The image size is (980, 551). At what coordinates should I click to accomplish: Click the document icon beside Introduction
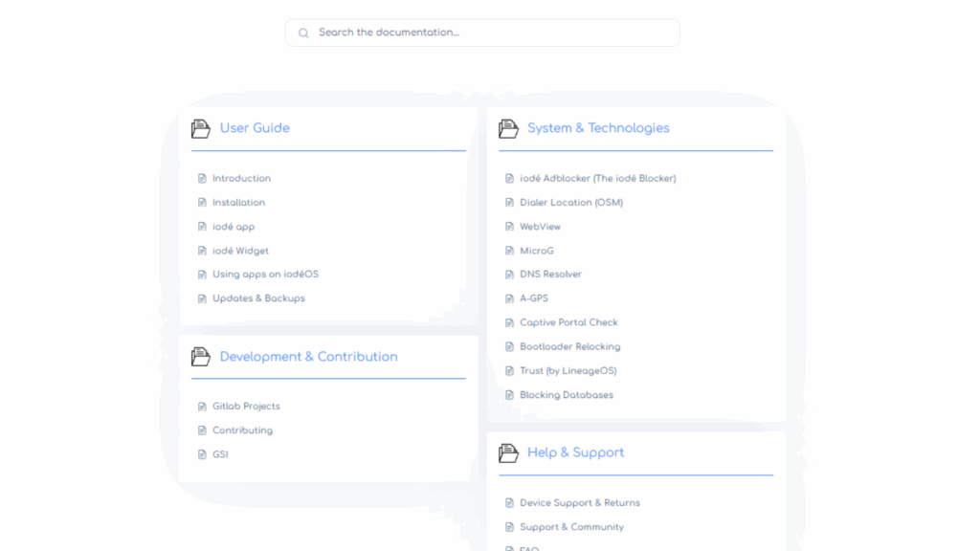click(x=202, y=179)
